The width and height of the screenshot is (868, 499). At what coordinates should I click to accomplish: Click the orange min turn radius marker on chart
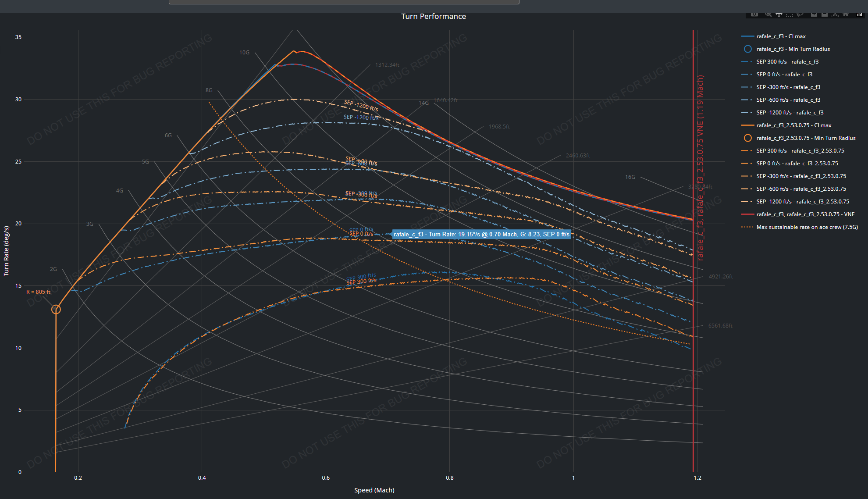tap(56, 310)
